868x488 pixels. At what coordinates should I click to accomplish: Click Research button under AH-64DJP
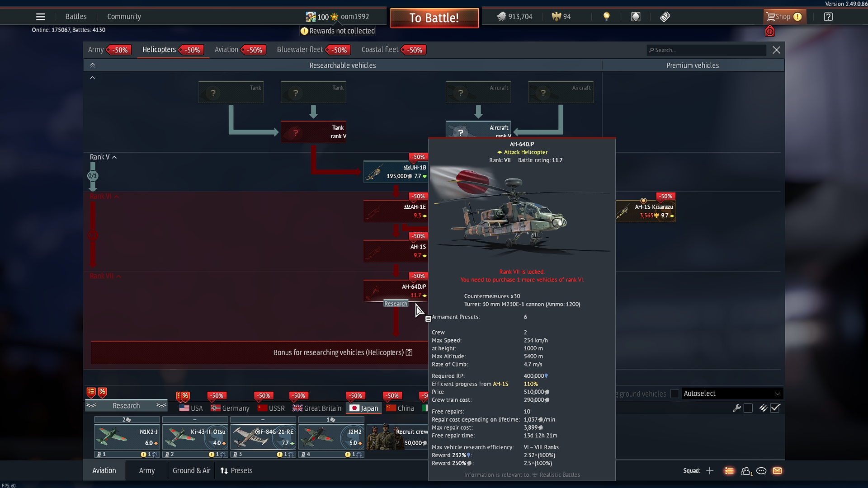[396, 304]
